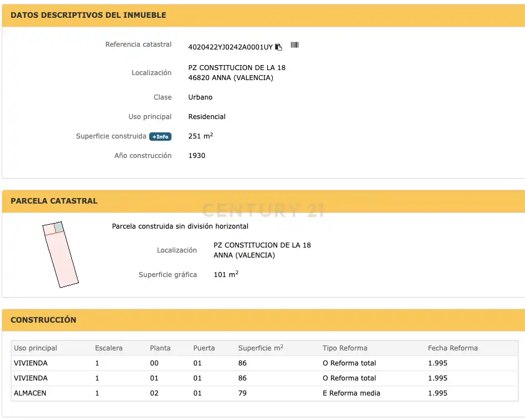Select the Uso principal value Residencial
This screenshot has height=420, width=525.
(207, 116)
